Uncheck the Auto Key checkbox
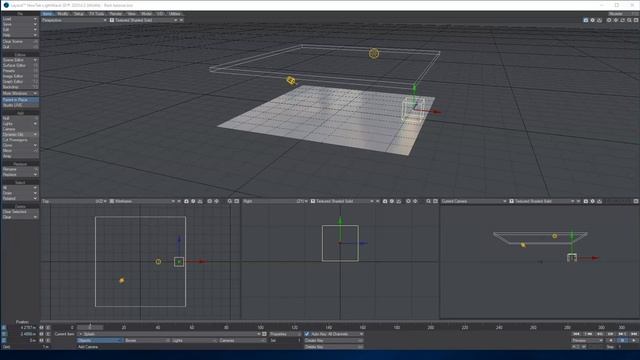The width and height of the screenshot is (640, 360). [x=307, y=334]
